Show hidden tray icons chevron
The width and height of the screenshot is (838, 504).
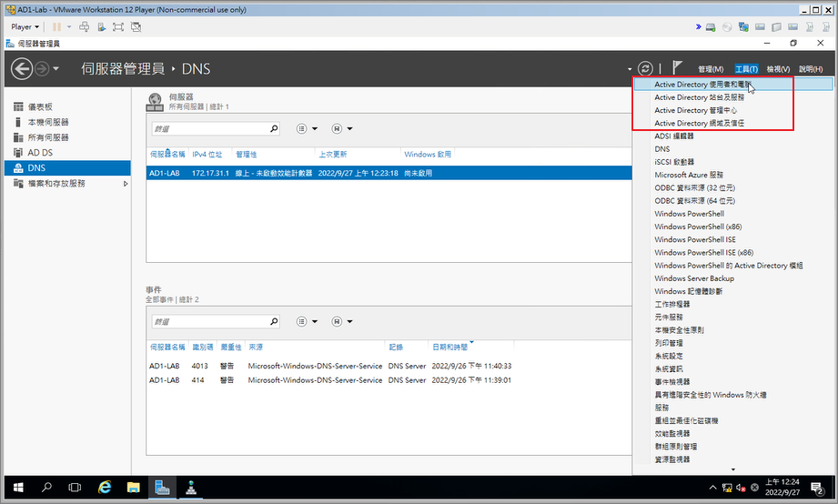712,488
